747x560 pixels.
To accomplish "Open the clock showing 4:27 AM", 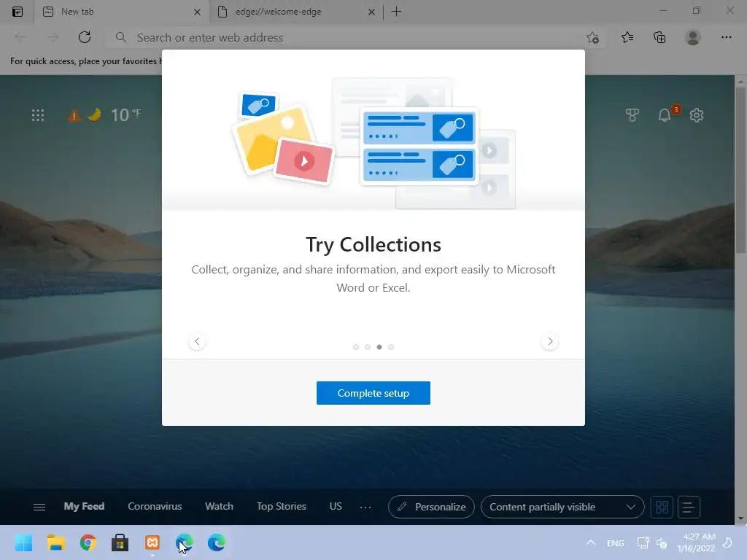I will [x=697, y=542].
